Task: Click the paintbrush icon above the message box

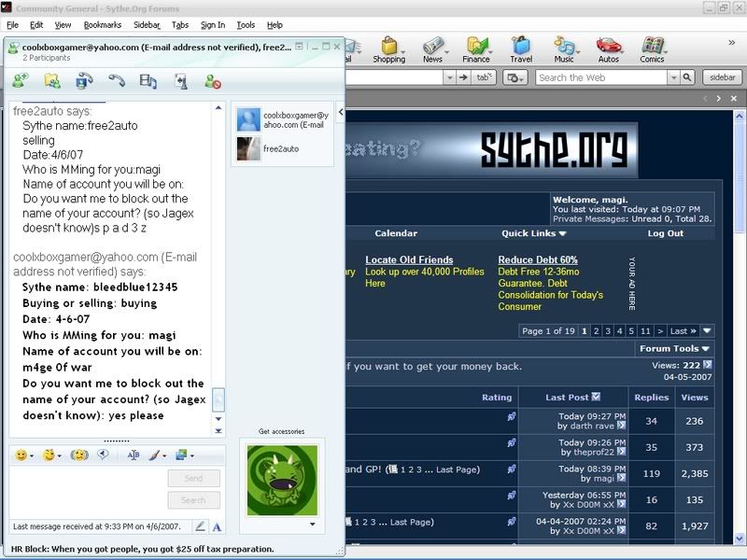Action: tap(154, 455)
